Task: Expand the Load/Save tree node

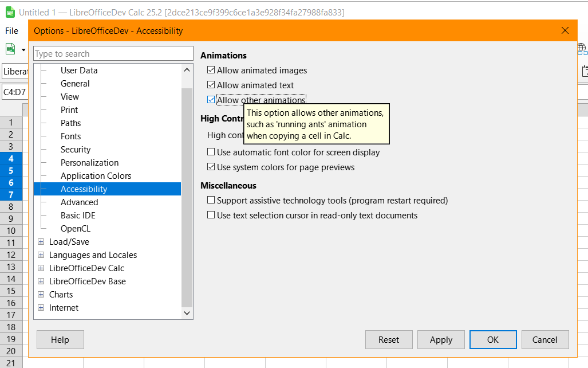Action: (41, 241)
